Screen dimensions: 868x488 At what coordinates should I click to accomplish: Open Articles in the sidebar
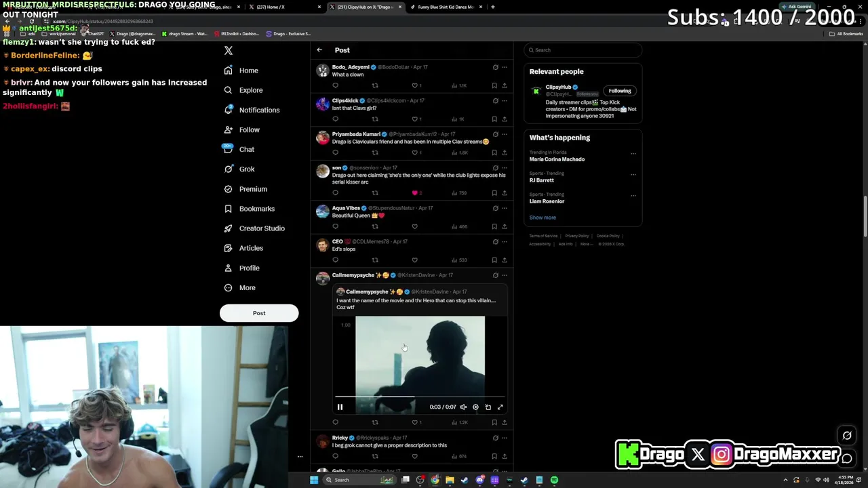tap(243, 248)
